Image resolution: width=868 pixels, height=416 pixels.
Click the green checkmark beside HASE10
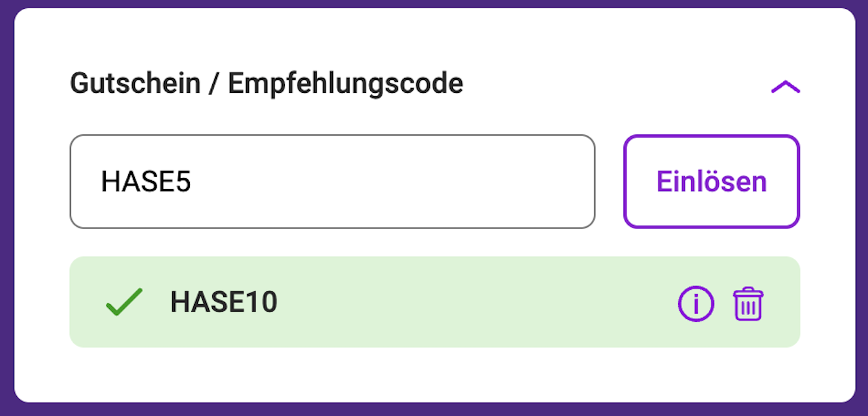[124, 302]
